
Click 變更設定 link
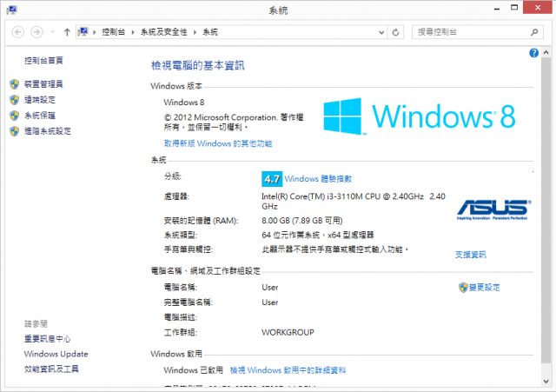(485, 288)
